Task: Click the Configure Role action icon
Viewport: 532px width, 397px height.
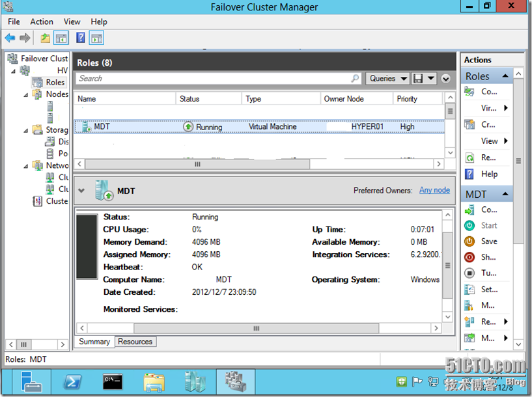Action: pyautogui.click(x=469, y=92)
